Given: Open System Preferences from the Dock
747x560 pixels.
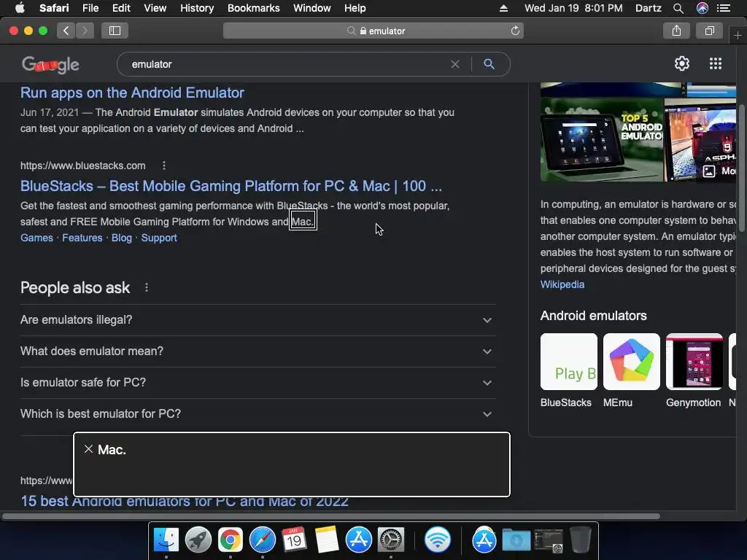Looking at the screenshot, I should point(391,540).
